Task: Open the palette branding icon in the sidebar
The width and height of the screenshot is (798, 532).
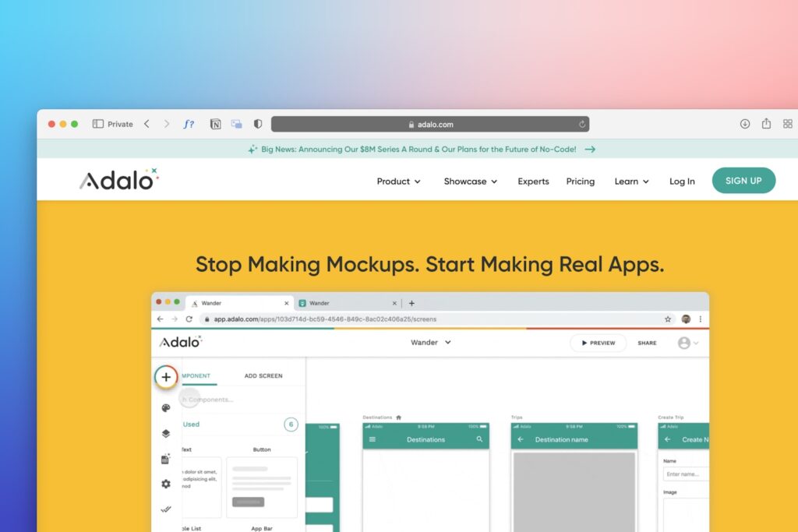Action: (166, 408)
